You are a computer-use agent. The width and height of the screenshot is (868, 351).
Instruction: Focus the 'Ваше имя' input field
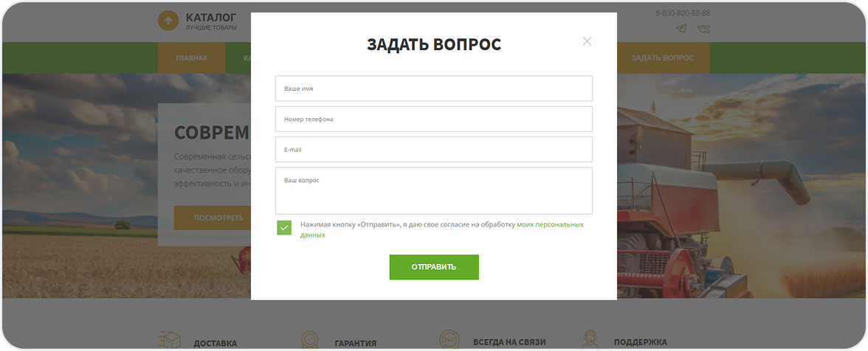[433, 88]
